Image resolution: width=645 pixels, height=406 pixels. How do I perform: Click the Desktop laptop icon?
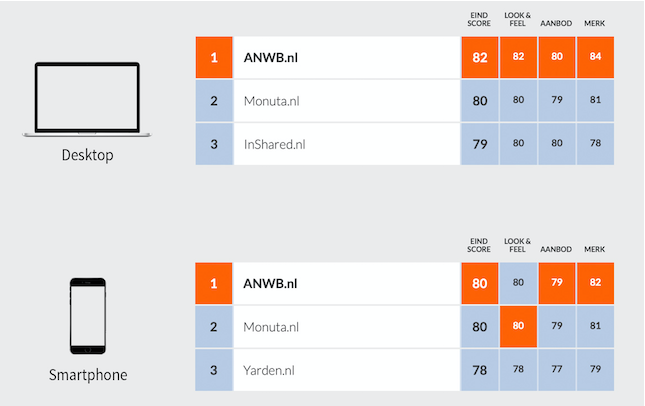click(x=87, y=100)
